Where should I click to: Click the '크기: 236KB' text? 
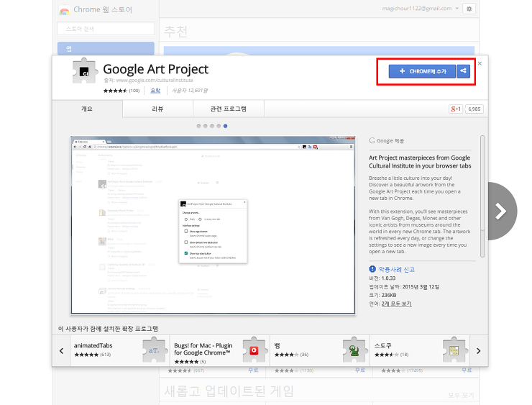click(x=382, y=296)
